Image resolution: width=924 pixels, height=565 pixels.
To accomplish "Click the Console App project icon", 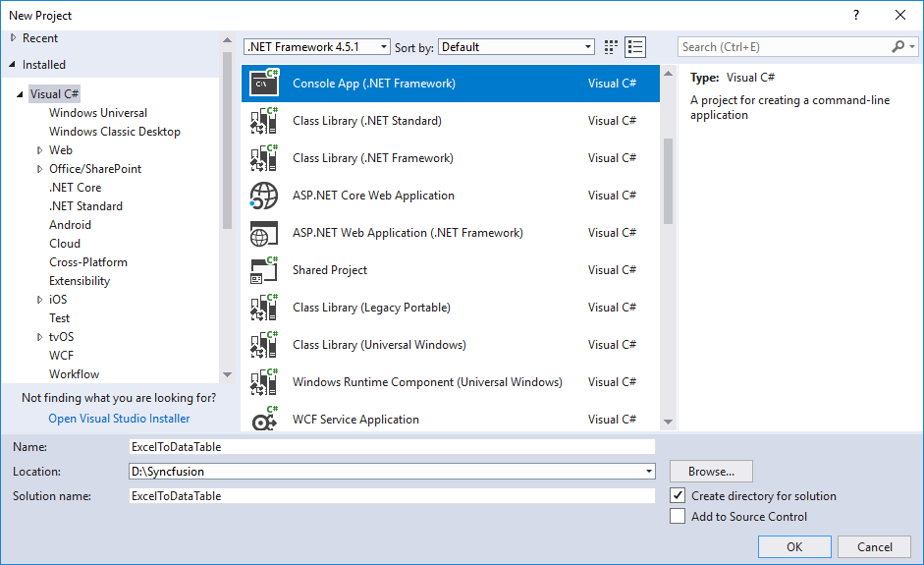I will click(x=264, y=83).
